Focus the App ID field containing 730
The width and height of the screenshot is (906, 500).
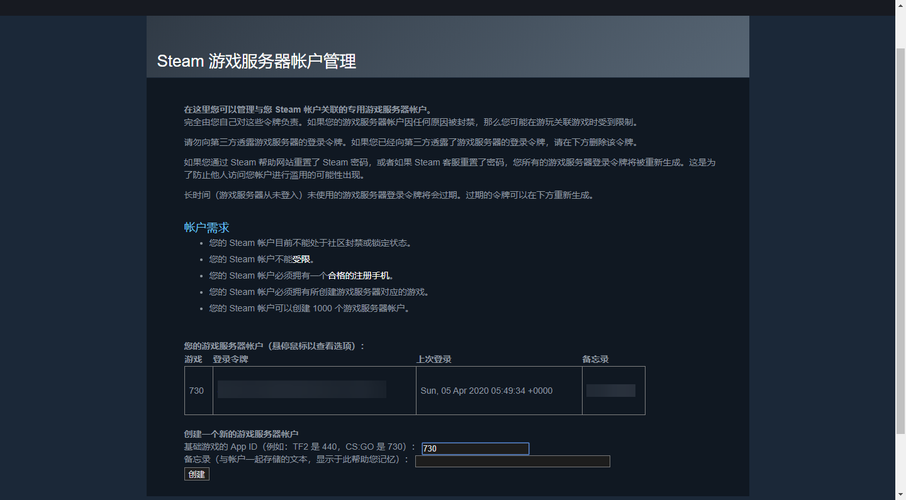pyautogui.click(x=475, y=449)
